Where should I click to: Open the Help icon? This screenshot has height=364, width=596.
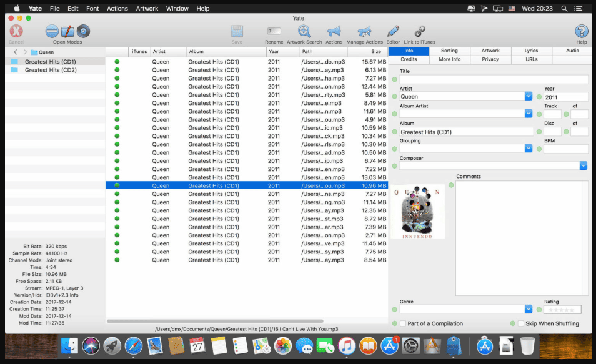tap(581, 31)
